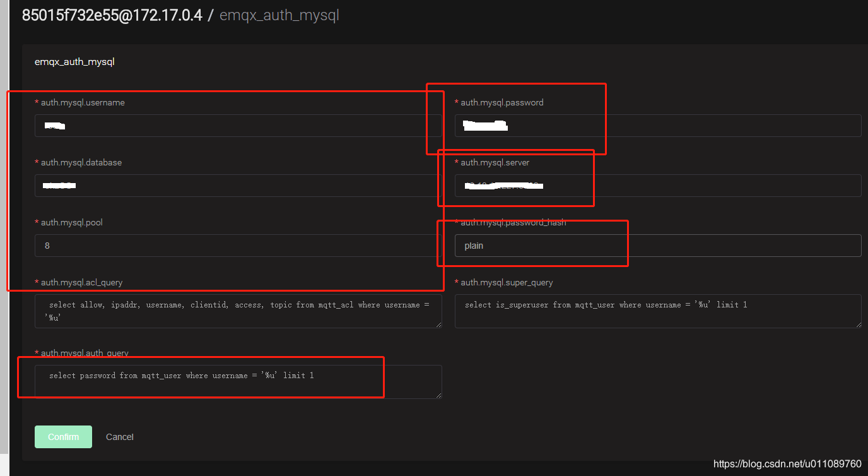This screenshot has height=476, width=868.
Task: Click the auth.mysql.pool label
Action: (x=72, y=222)
